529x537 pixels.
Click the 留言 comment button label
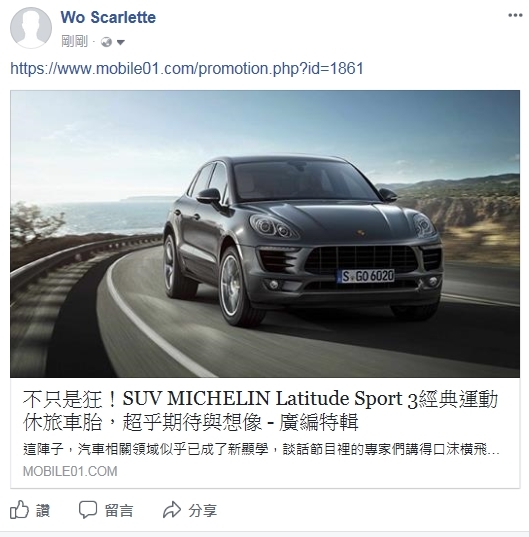tap(119, 511)
